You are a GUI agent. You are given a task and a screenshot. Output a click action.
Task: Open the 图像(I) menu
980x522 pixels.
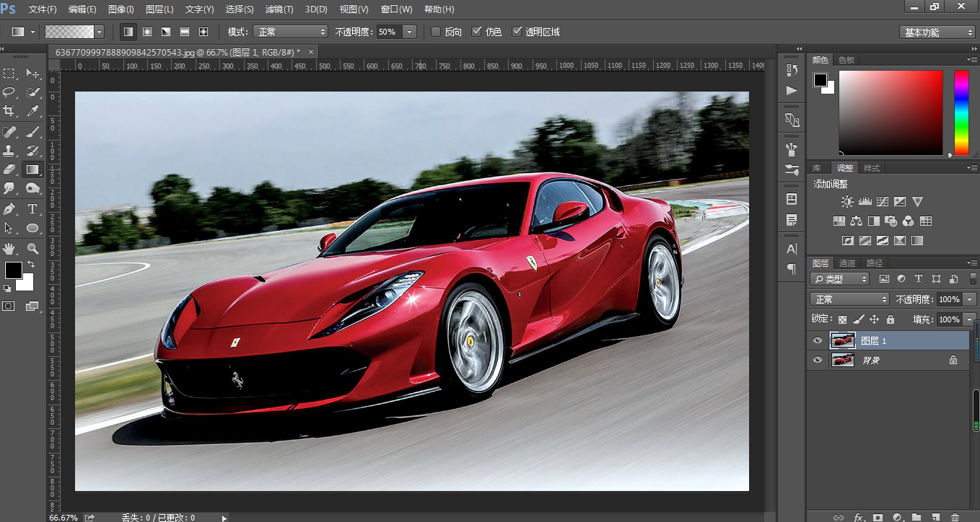pos(121,9)
